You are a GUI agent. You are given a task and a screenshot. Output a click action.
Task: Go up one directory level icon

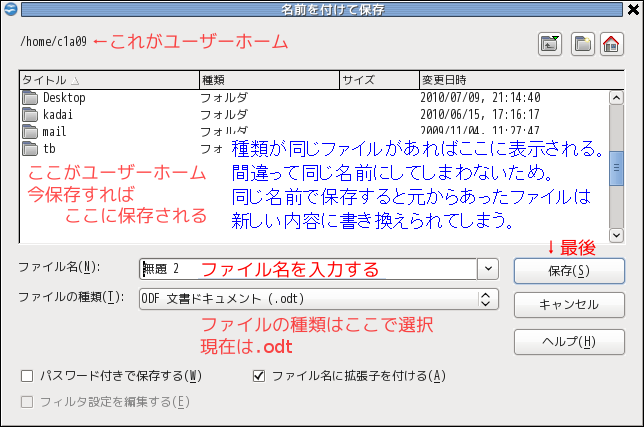pyautogui.click(x=550, y=44)
